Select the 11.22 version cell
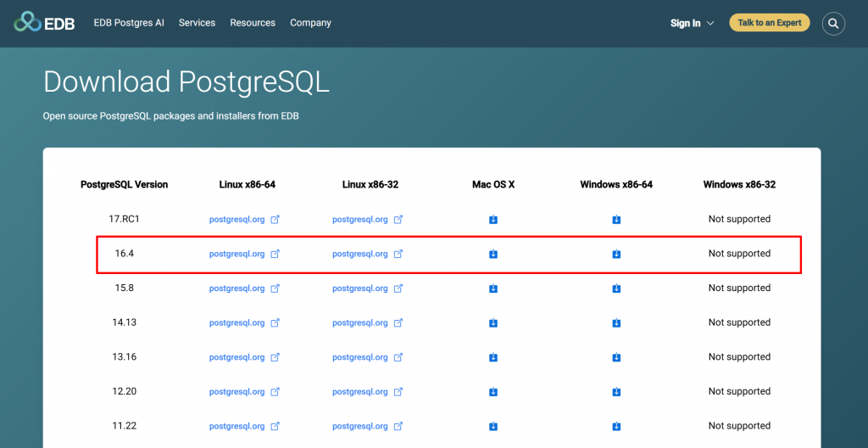 pyautogui.click(x=124, y=426)
